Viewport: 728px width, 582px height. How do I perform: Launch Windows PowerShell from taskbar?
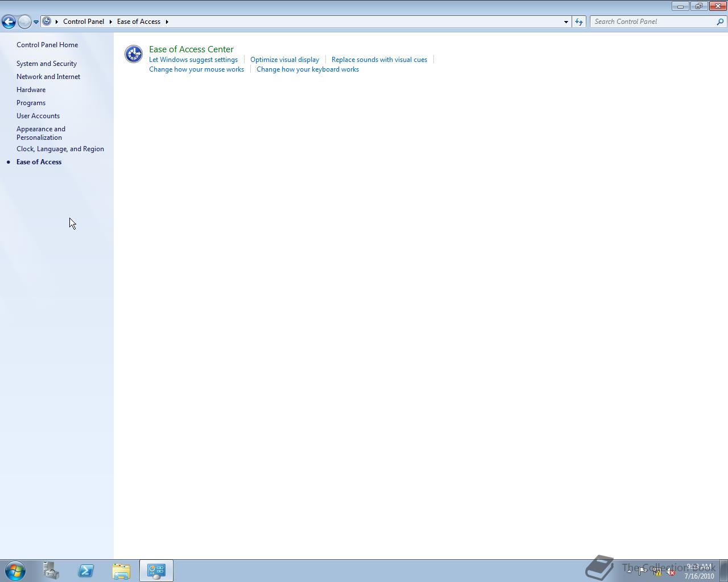point(86,571)
